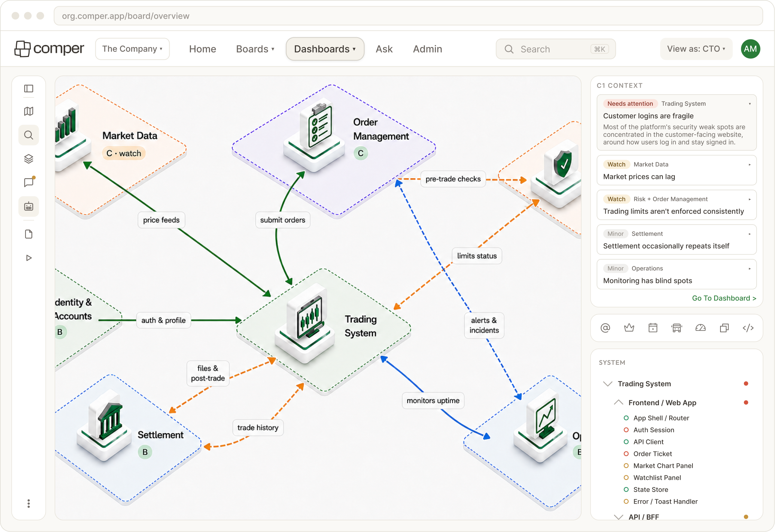Click the crown icon in toolbar
Image resolution: width=775 pixels, height=532 pixels.
629,328
